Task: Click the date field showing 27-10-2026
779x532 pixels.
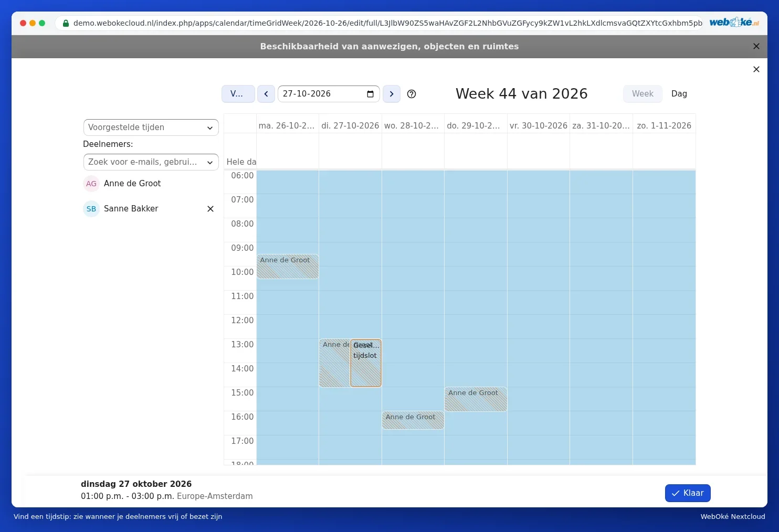Action: (329, 94)
